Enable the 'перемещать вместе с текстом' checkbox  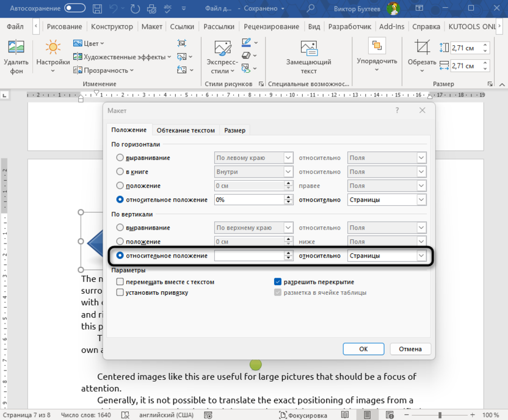click(120, 282)
